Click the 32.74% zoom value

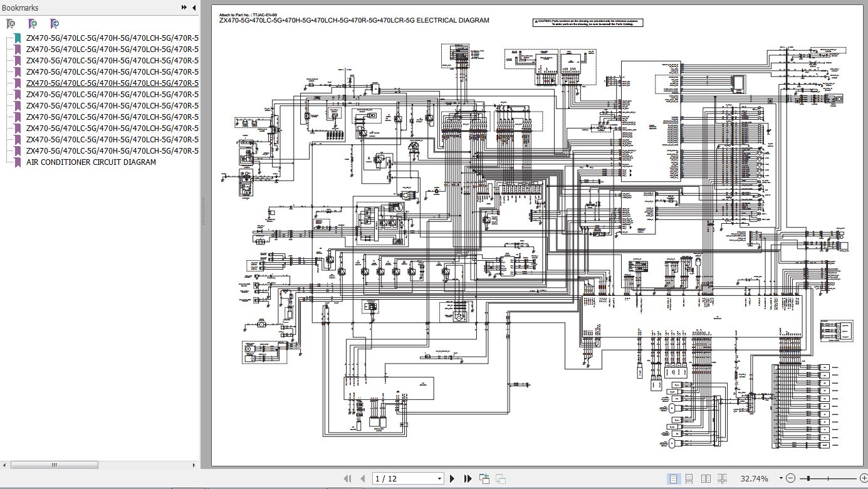[754, 478]
